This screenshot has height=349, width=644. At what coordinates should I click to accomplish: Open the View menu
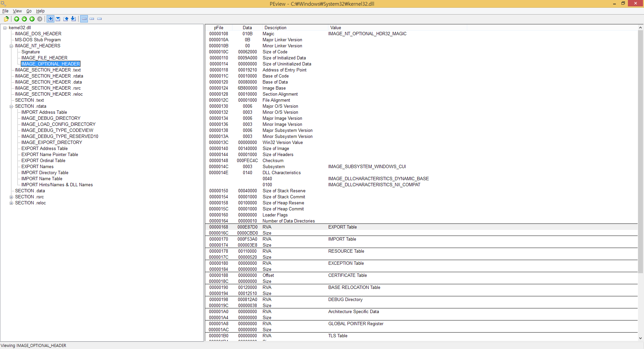(17, 11)
